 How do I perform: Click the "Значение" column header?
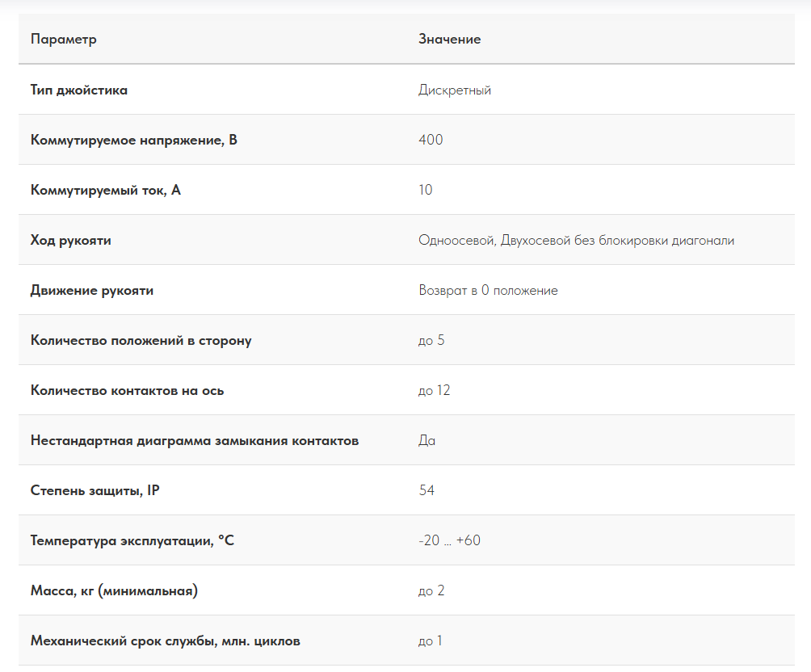[449, 40]
